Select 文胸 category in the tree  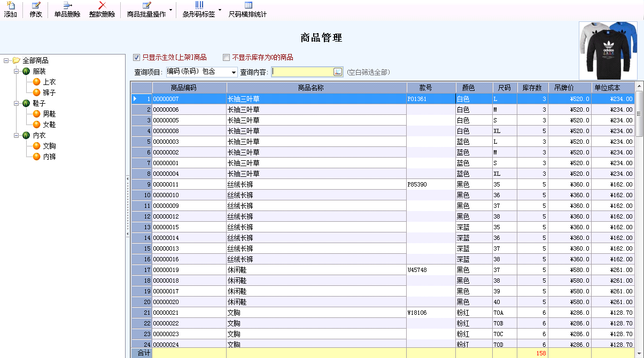(x=49, y=146)
